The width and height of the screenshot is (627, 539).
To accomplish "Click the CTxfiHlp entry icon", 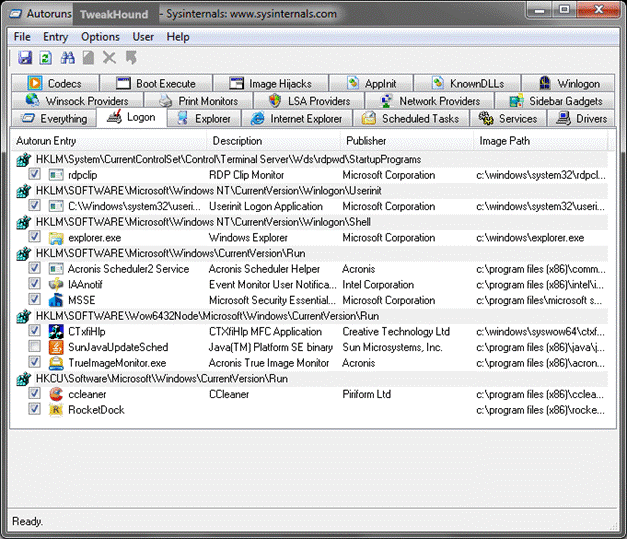I will [56, 331].
